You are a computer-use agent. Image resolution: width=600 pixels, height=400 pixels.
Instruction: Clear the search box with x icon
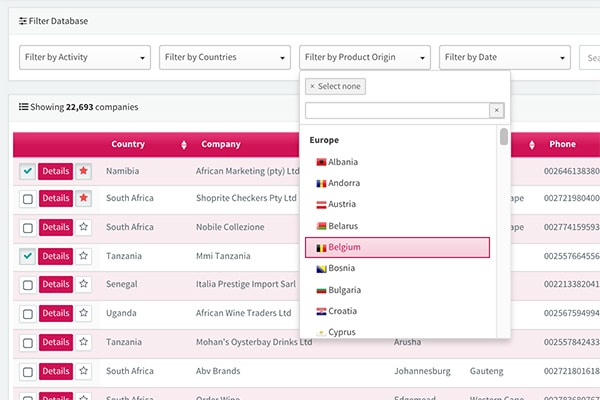click(x=496, y=110)
